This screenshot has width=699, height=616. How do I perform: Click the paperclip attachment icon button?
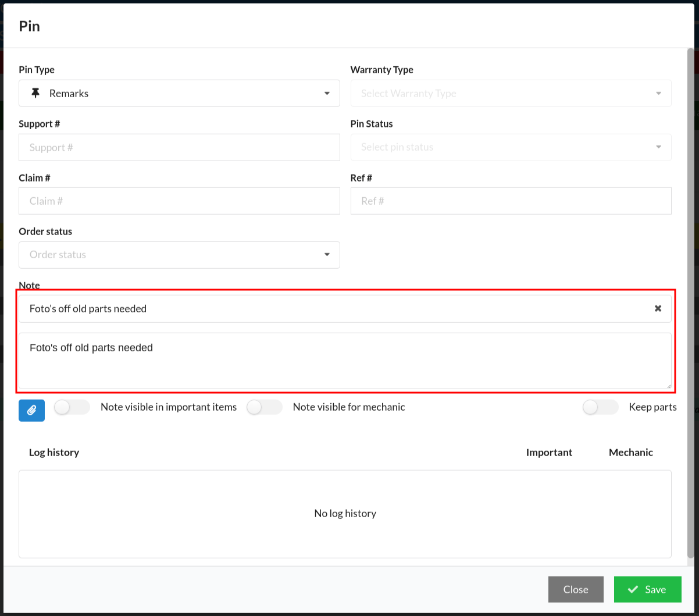[x=31, y=410]
